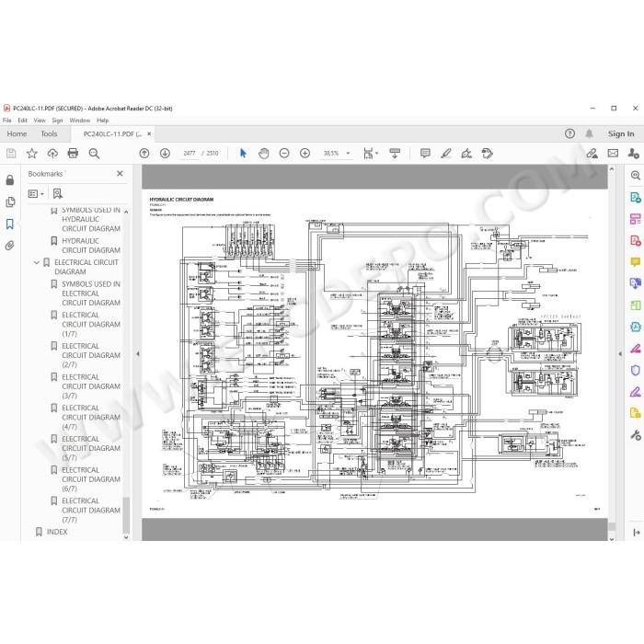Expand the right tools pane arrow
The height and width of the screenshot is (644, 644).
[x=620, y=353]
